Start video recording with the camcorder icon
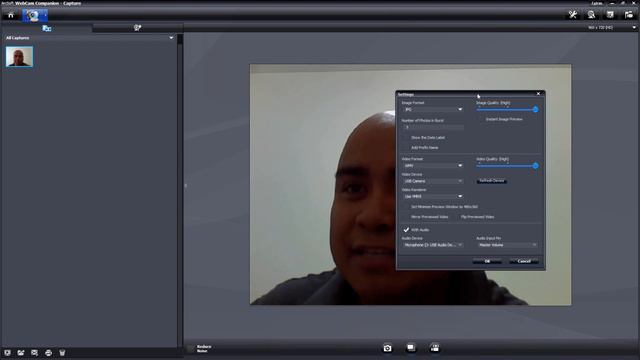The image size is (640, 360). pyautogui.click(x=435, y=348)
